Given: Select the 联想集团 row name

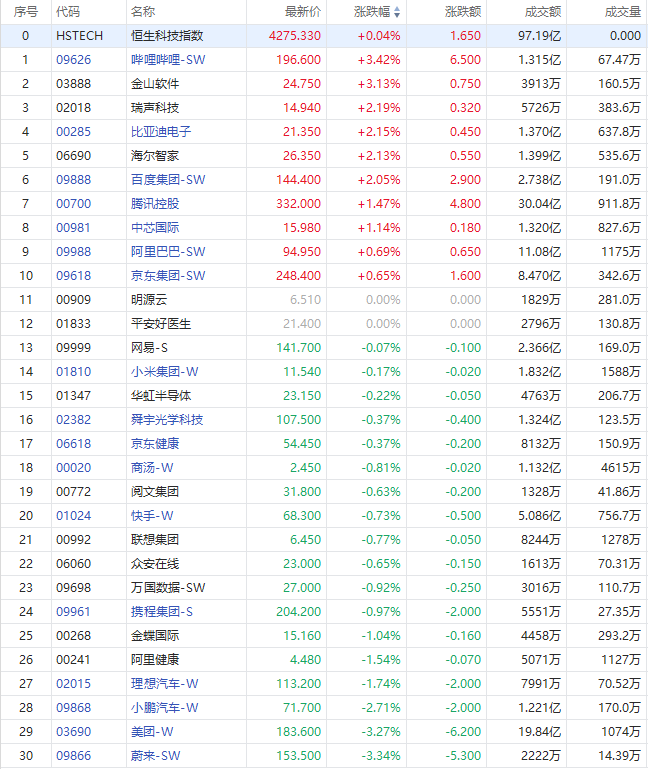Looking at the screenshot, I should pos(155,540).
